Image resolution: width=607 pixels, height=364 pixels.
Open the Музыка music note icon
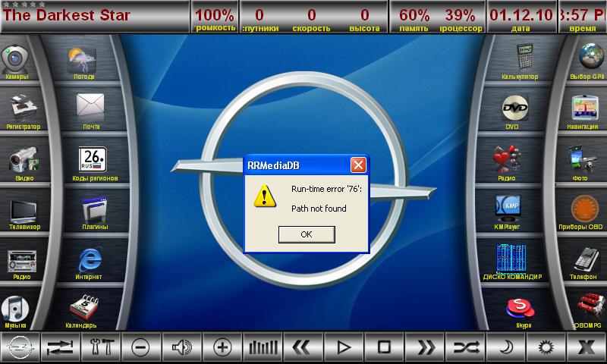pyautogui.click(x=14, y=309)
